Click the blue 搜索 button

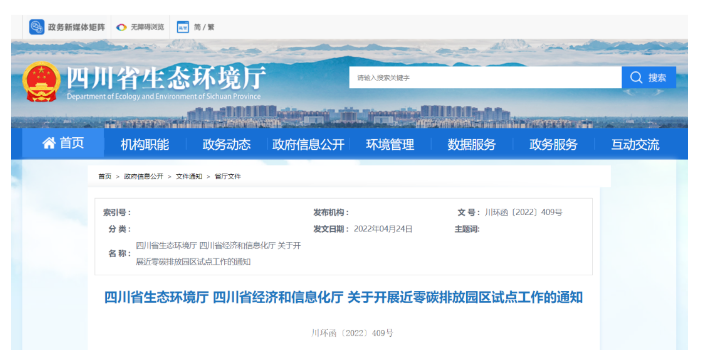[649, 78]
